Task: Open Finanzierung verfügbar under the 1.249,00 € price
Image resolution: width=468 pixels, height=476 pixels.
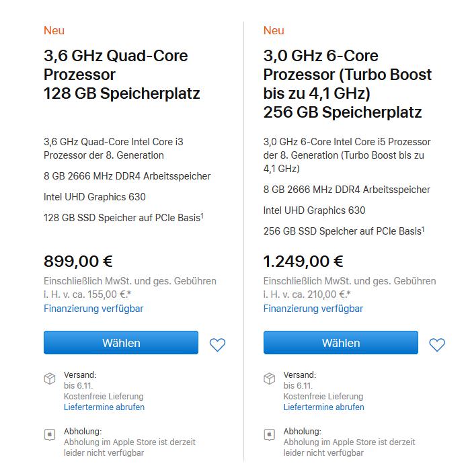Action: pyautogui.click(x=313, y=309)
